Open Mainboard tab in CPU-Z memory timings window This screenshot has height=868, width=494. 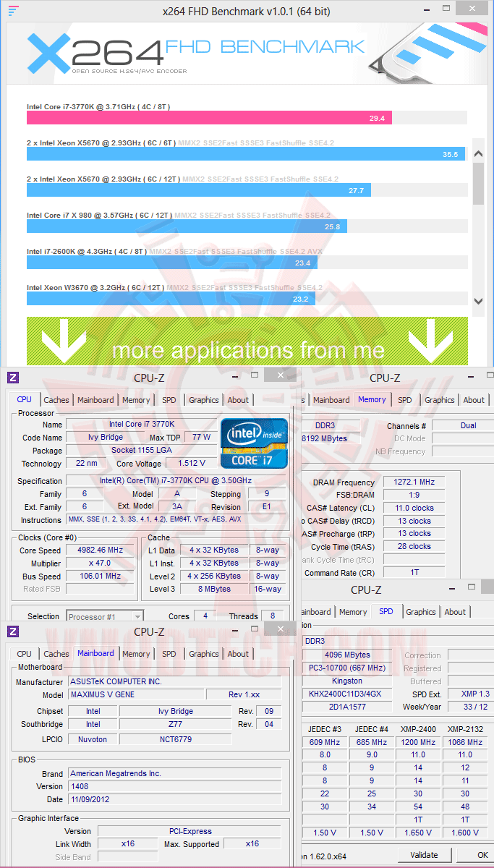coord(331,400)
